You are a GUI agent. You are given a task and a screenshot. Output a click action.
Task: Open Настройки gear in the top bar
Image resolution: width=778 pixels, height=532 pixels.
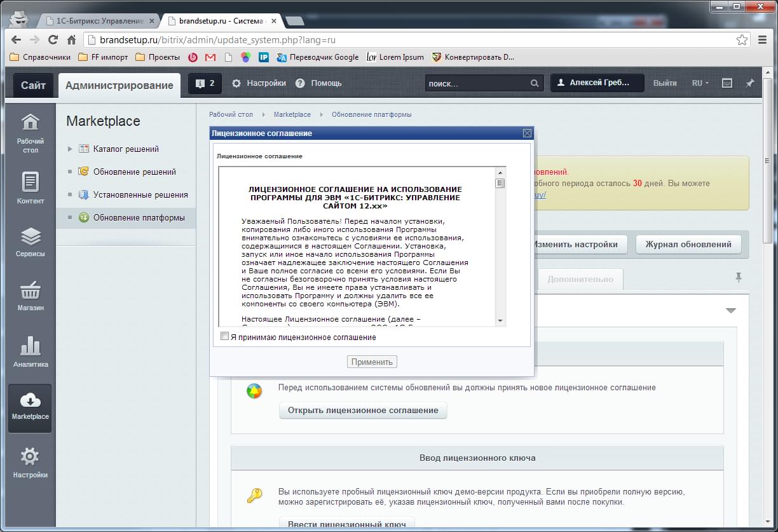(259, 83)
